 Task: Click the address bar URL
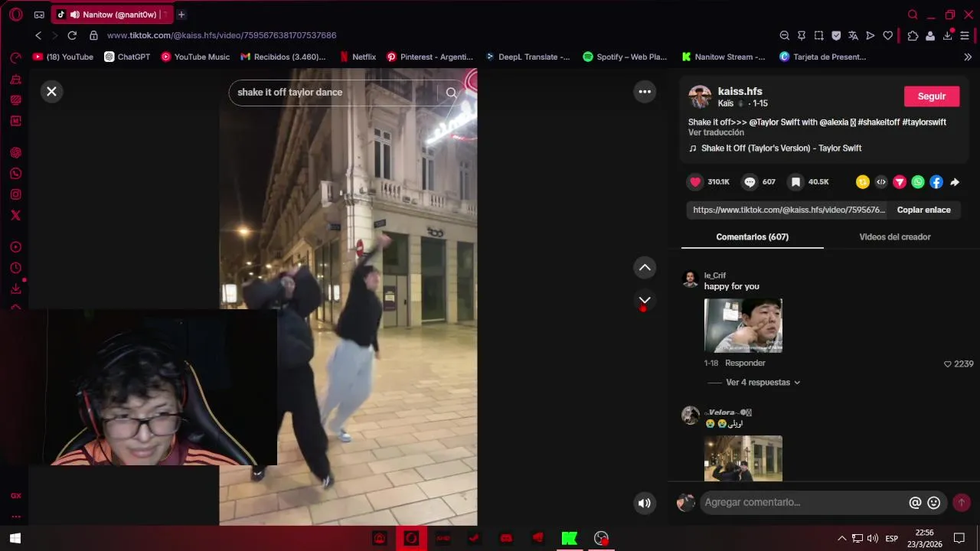pos(222,35)
